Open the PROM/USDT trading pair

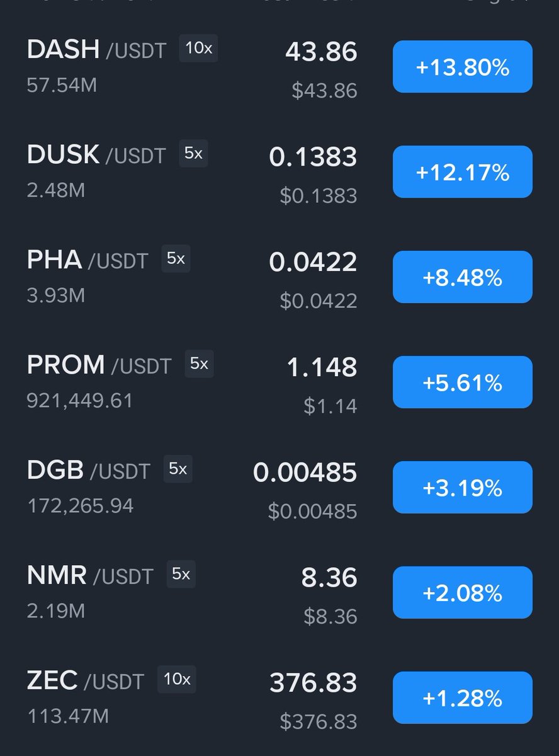[99, 365]
